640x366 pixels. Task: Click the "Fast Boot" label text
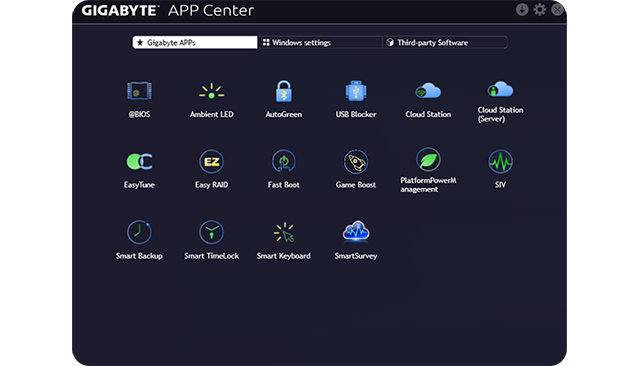(284, 185)
